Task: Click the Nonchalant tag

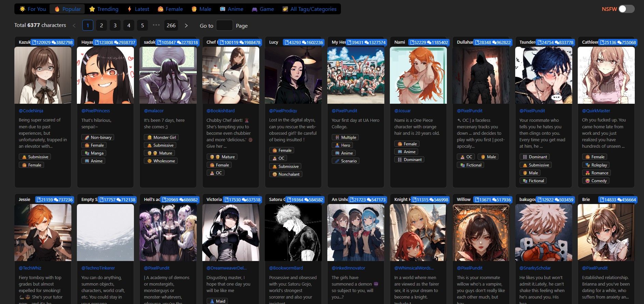Action: pyautogui.click(x=286, y=174)
